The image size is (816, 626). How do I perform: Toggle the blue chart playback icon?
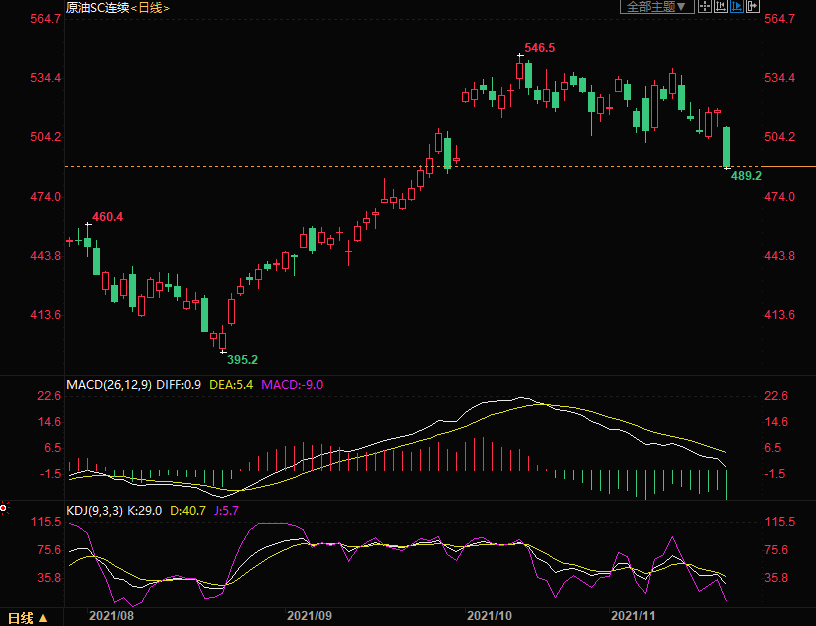(736, 7)
